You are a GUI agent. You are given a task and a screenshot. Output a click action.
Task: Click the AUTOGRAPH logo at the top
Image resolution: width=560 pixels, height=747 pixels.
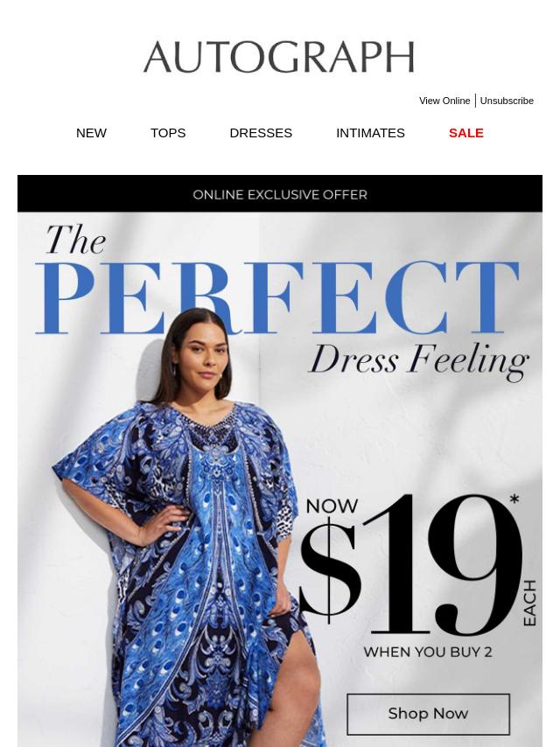(279, 57)
